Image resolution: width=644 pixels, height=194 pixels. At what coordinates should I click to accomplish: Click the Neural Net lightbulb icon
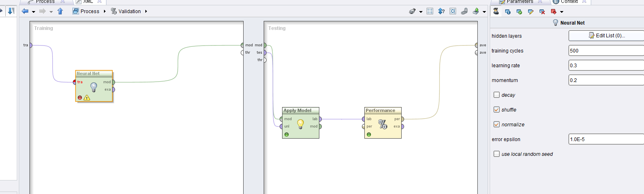94,87
